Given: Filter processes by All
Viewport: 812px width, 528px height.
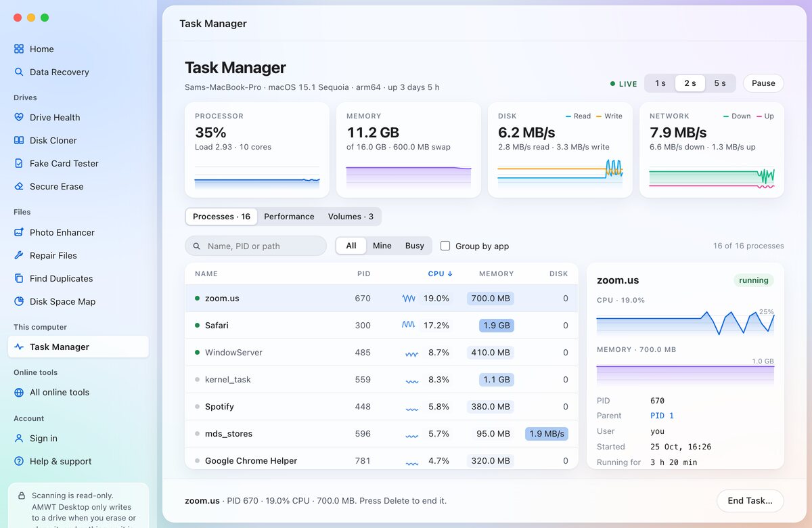Looking at the screenshot, I should (x=351, y=246).
